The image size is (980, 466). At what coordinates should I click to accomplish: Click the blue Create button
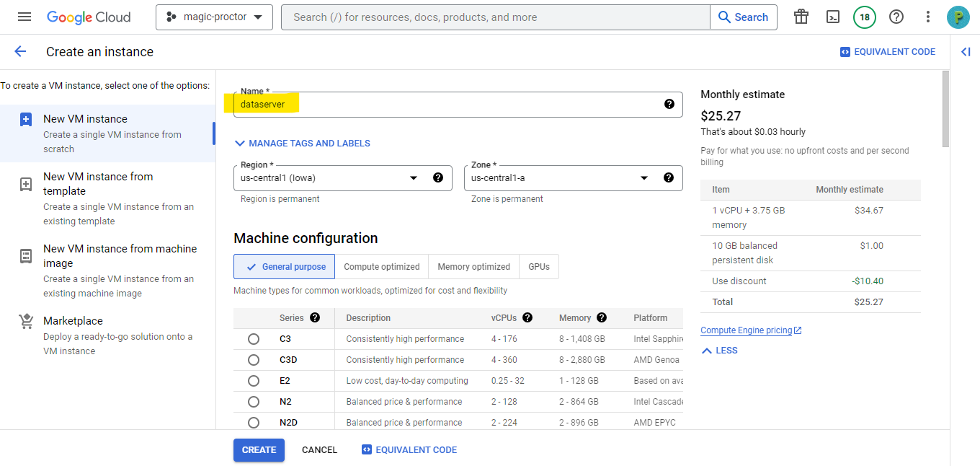click(259, 450)
